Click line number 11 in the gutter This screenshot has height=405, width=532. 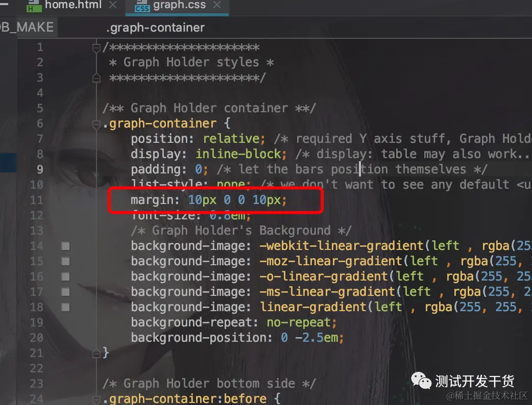(x=37, y=200)
